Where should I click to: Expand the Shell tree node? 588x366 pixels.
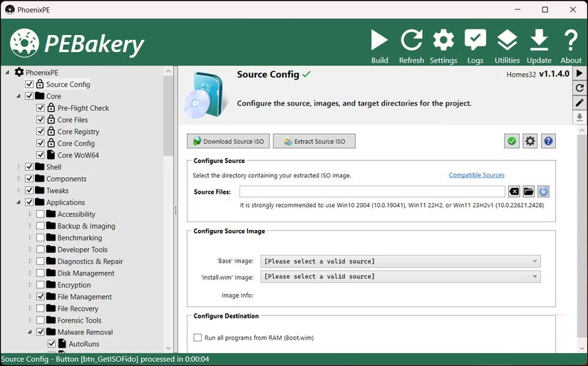coord(19,167)
